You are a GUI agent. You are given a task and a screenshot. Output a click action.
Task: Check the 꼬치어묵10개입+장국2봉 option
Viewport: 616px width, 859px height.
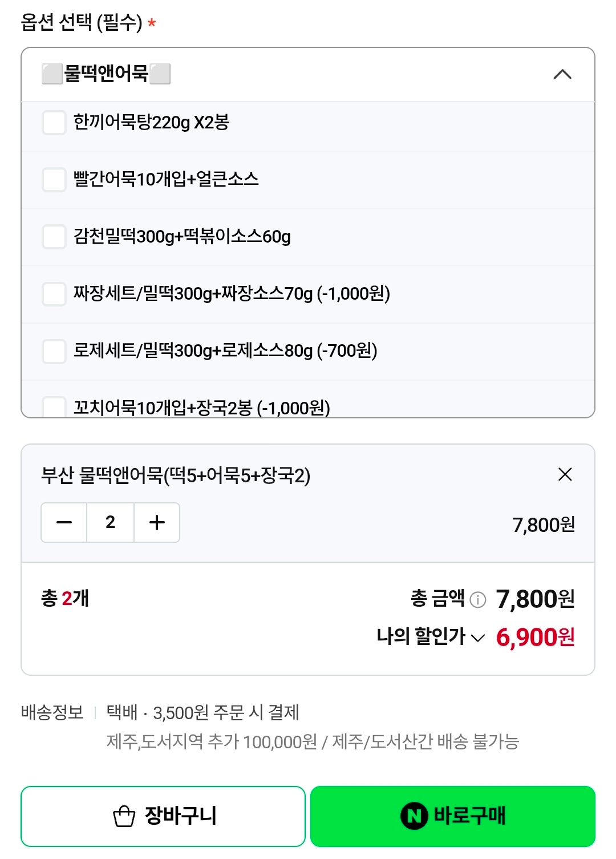(x=54, y=408)
